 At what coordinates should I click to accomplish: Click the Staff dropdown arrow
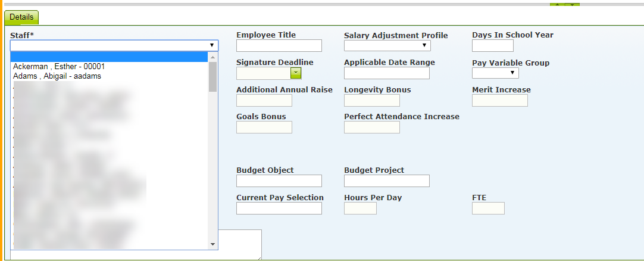tap(212, 45)
